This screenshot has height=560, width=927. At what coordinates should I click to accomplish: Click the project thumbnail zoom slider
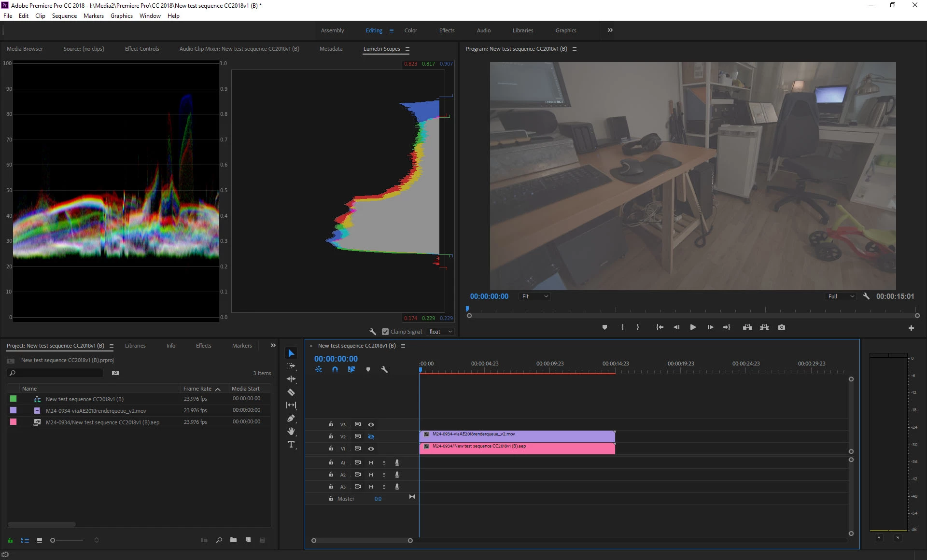[x=53, y=540]
